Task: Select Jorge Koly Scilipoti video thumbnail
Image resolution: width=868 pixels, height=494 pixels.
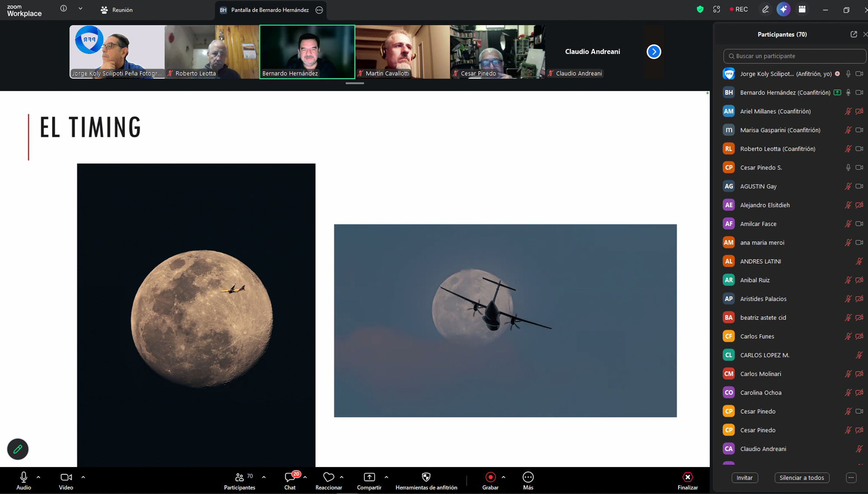Action: click(117, 52)
